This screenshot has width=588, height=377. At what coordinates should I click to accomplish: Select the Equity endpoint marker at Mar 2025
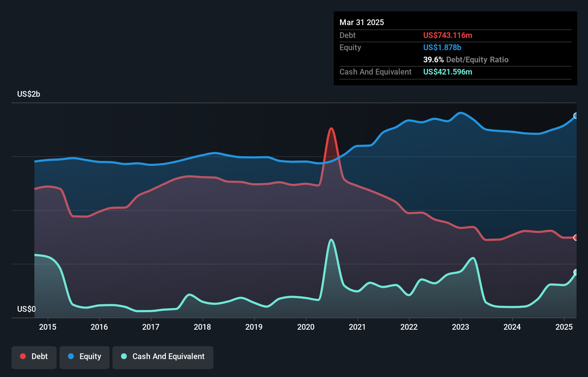click(576, 116)
